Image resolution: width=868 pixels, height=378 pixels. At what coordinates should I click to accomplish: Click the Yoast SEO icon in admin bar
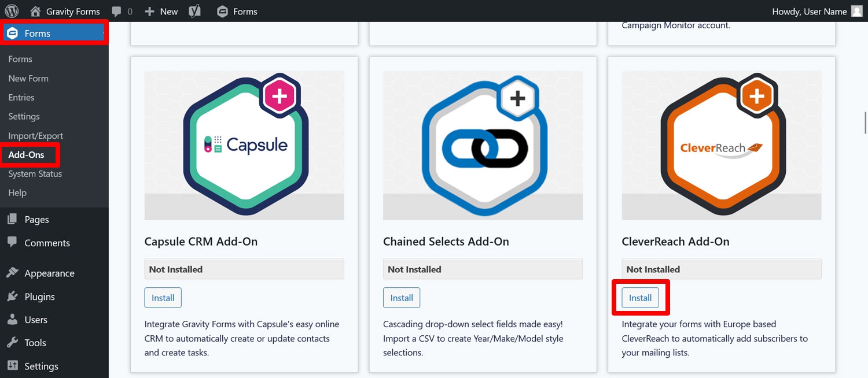click(x=195, y=11)
